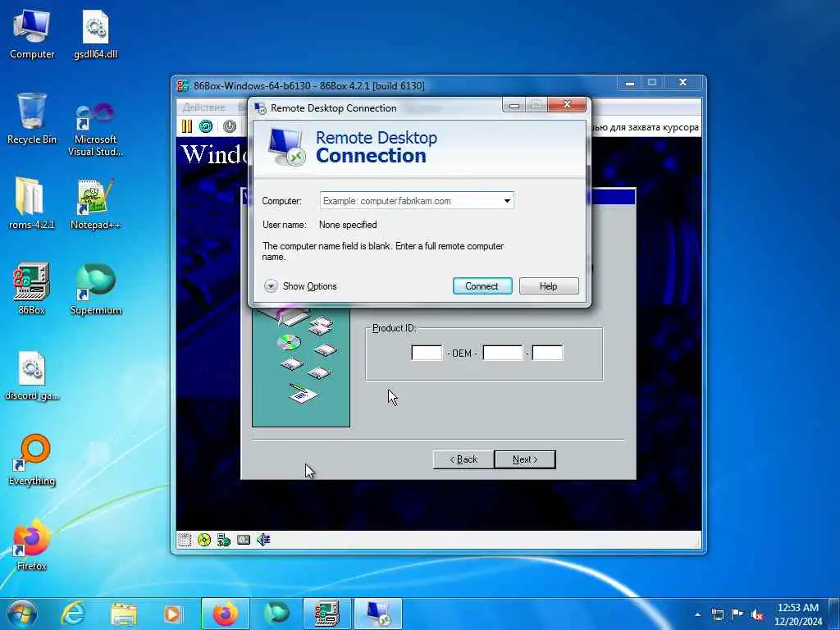Click the green hard reset icon in 86Box toolbar

click(206, 126)
